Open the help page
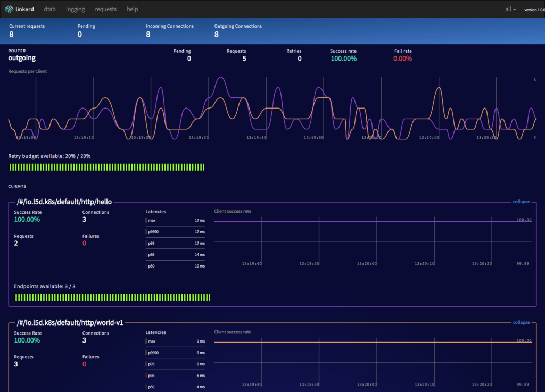 132,9
